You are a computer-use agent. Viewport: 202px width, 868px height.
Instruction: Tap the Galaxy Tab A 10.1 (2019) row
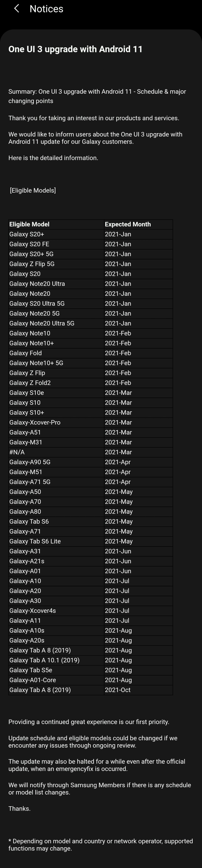[x=90, y=660]
